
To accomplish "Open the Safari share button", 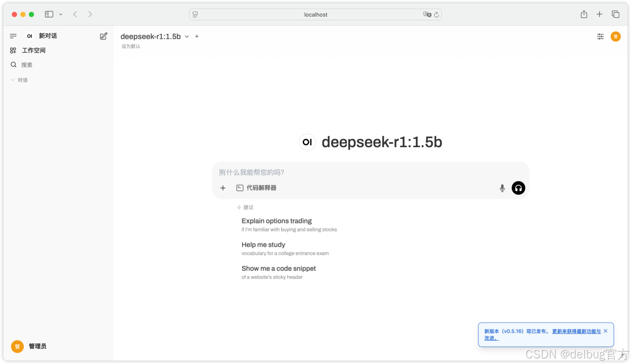I will point(584,14).
